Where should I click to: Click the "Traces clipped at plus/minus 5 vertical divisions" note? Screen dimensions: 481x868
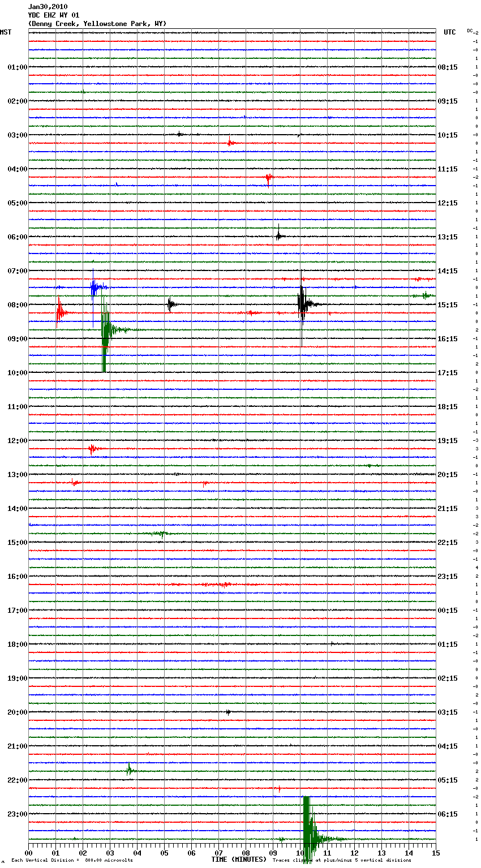coord(342,861)
